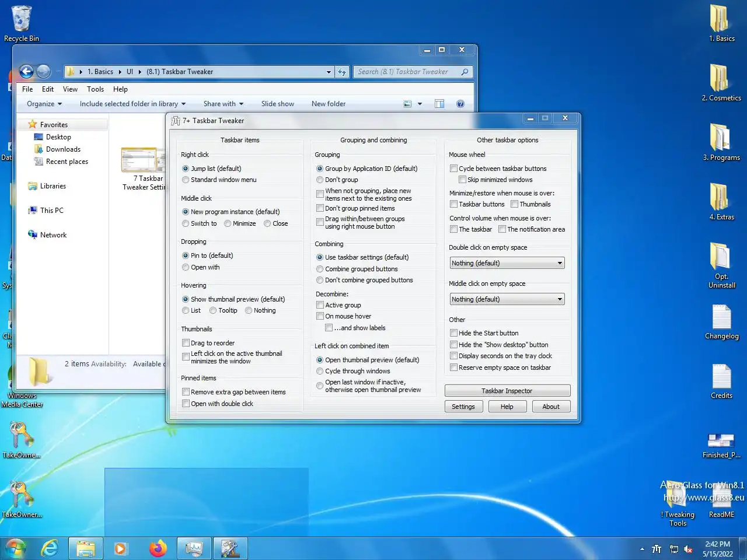Open 'Double click on empty space' dropdown
This screenshot has height=560, width=747.
click(507, 263)
